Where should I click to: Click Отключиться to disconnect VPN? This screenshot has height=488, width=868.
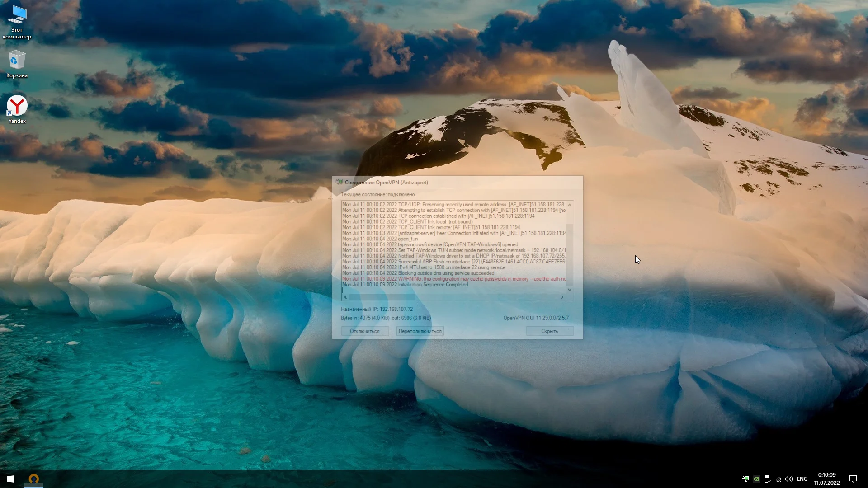pos(364,331)
